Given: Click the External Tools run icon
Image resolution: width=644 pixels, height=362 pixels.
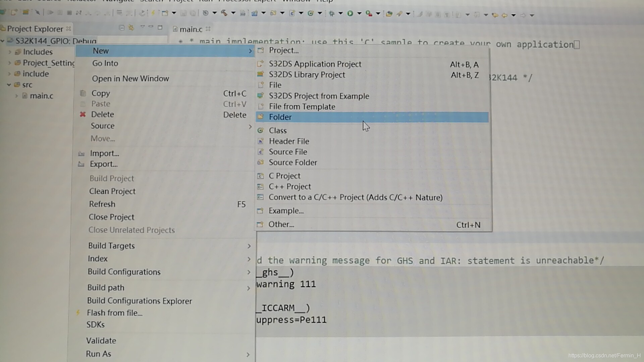Looking at the screenshot, I should (x=369, y=13).
